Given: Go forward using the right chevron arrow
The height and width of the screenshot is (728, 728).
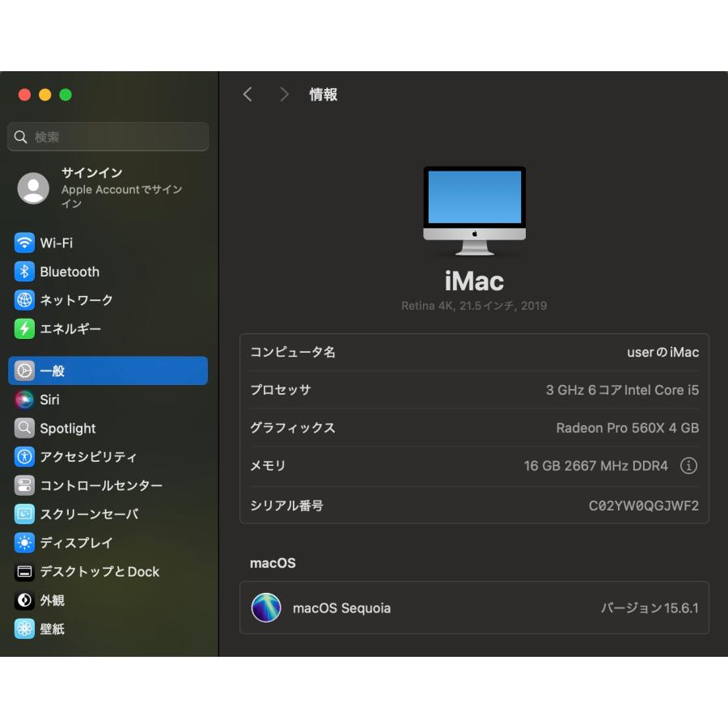Looking at the screenshot, I should [x=285, y=95].
